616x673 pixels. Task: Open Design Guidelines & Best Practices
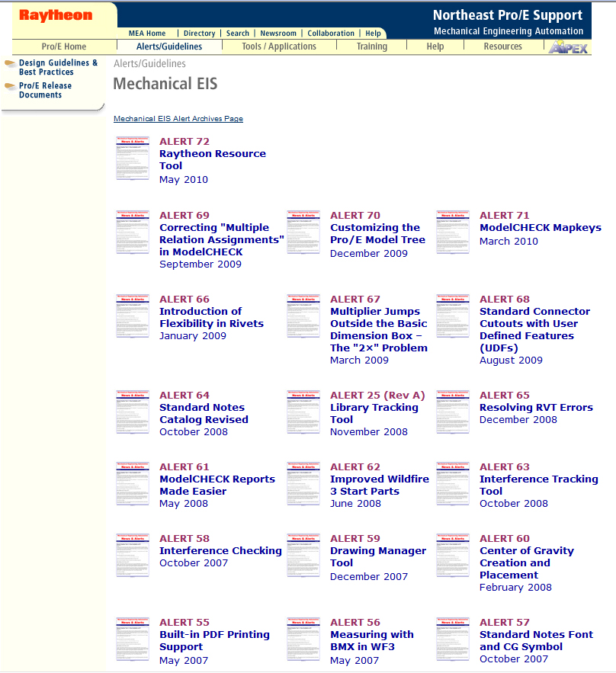point(58,67)
